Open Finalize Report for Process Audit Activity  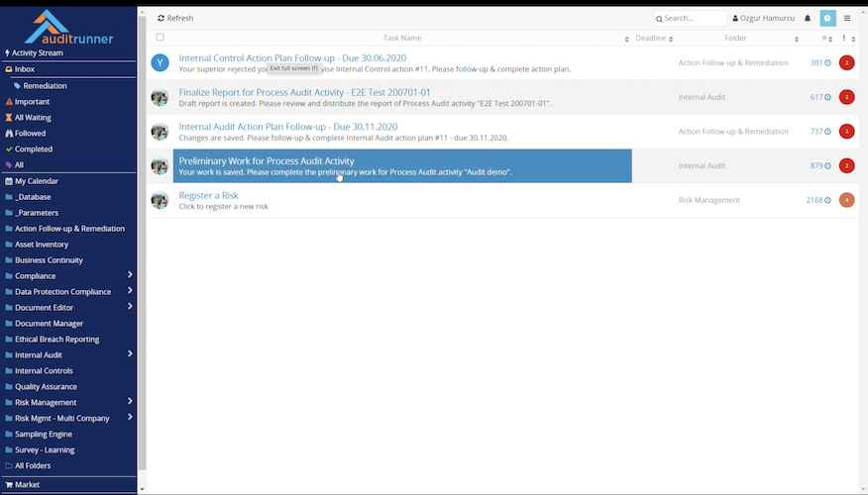pos(304,92)
